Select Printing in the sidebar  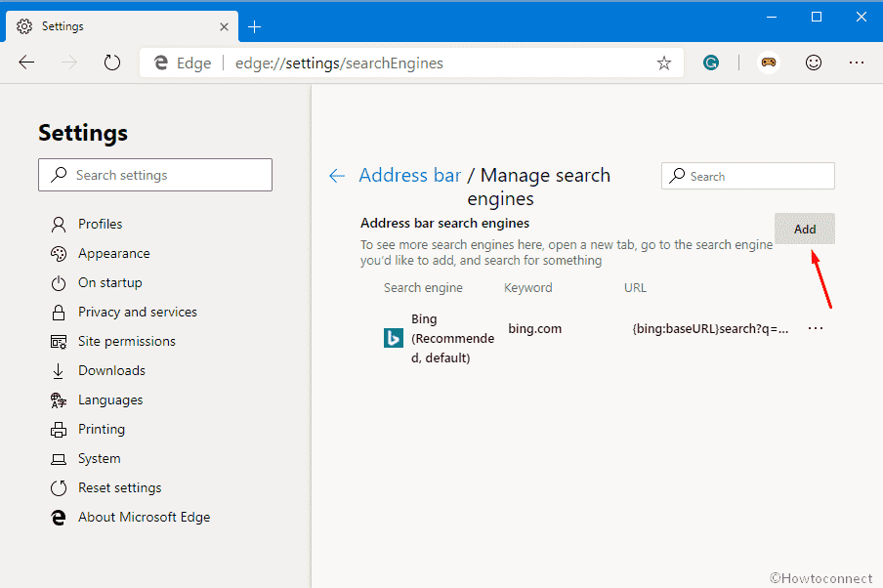click(x=102, y=429)
